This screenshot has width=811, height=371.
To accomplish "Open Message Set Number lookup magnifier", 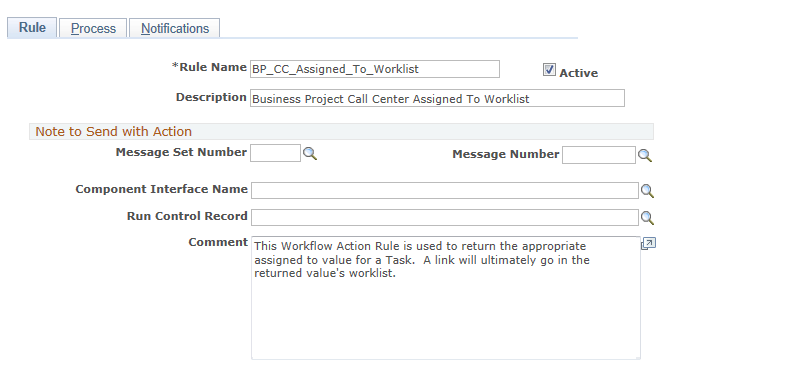I will [310, 154].
